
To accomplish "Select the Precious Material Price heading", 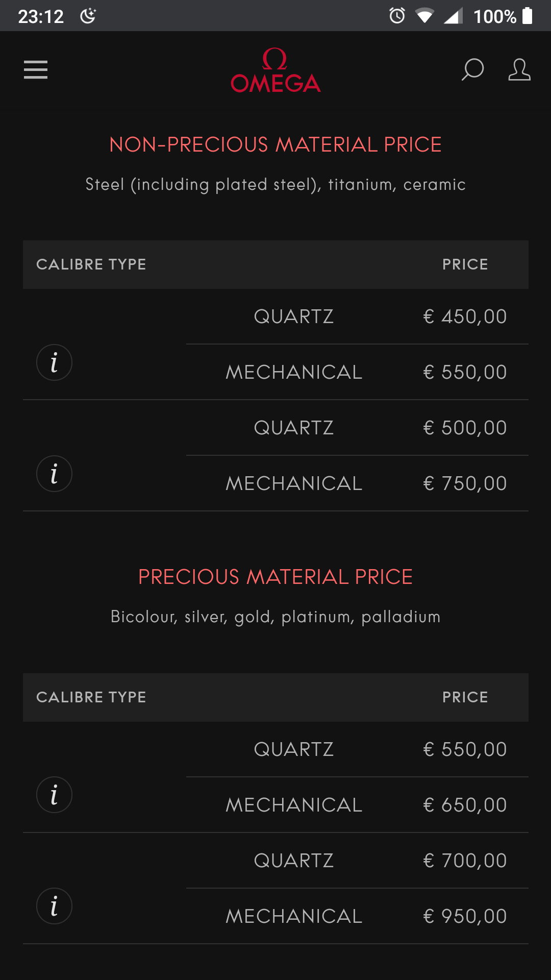I will (275, 577).
